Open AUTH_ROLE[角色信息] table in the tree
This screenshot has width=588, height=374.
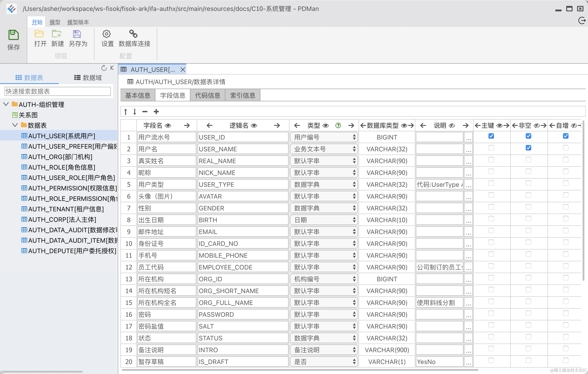[62, 167]
